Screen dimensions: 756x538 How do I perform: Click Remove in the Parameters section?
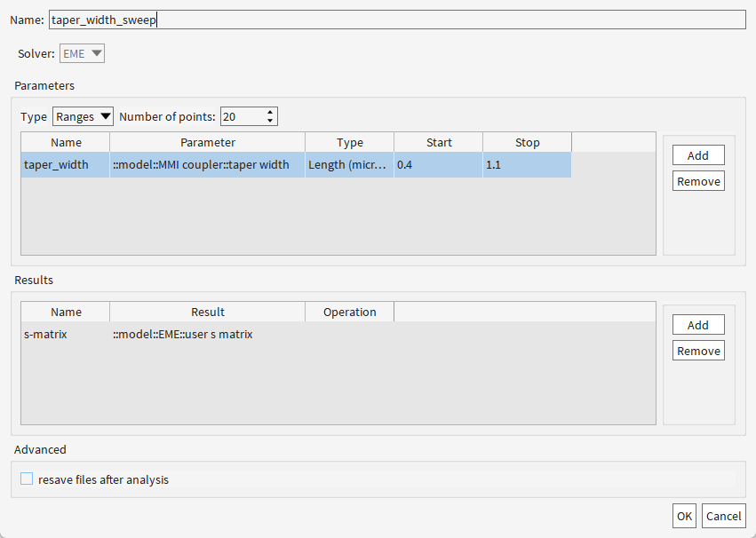698,181
